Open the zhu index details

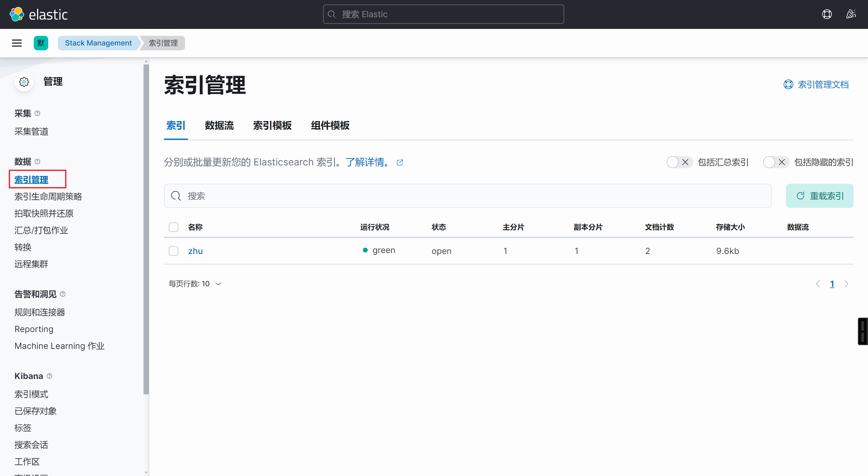tap(195, 251)
